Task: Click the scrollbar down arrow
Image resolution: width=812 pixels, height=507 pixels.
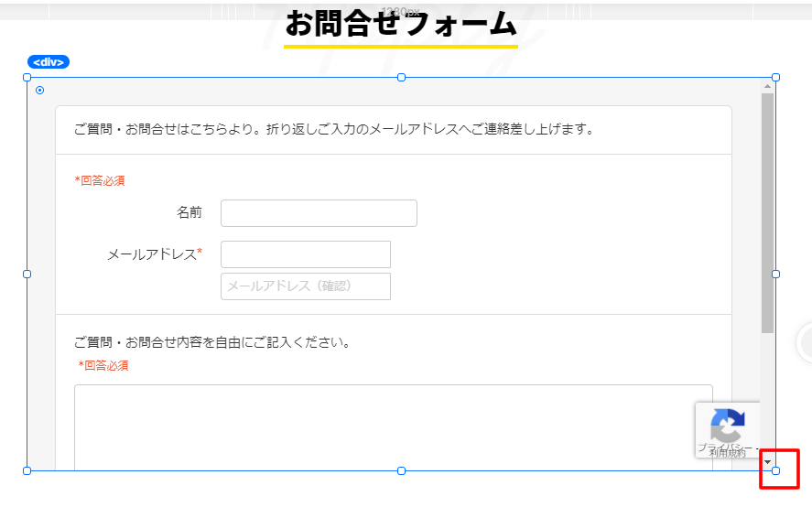Action: [768, 463]
